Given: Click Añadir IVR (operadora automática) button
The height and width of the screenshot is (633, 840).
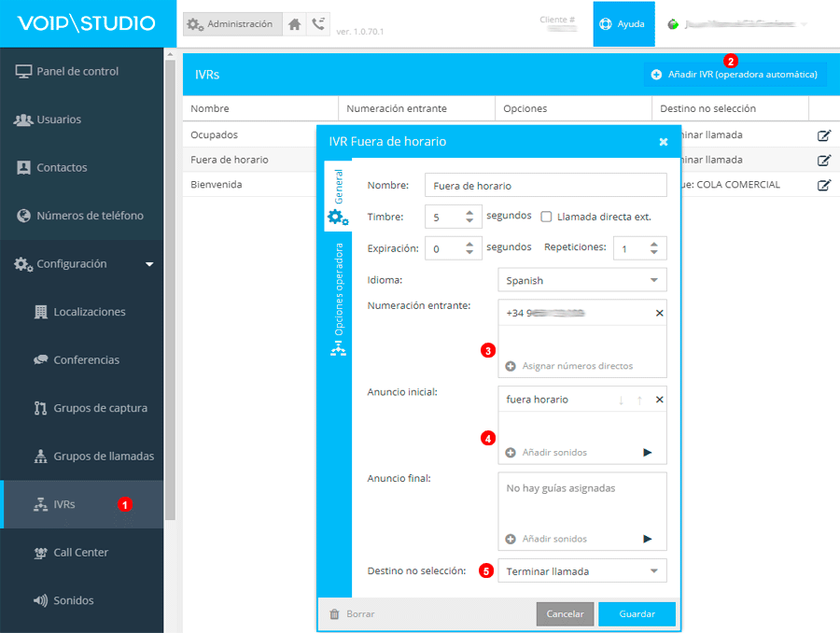Looking at the screenshot, I should pyautogui.click(x=735, y=75).
